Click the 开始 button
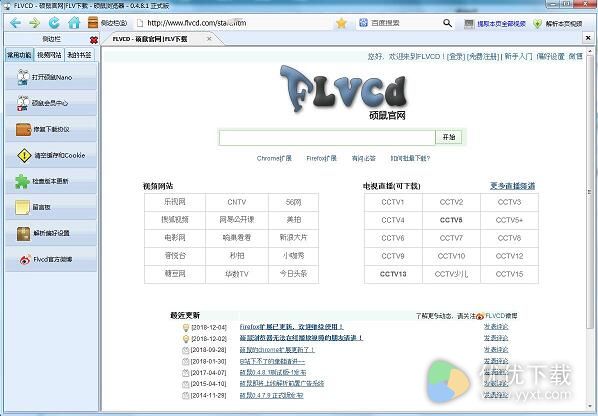Screen dimensions: 598x416 pyautogui.click(x=449, y=137)
